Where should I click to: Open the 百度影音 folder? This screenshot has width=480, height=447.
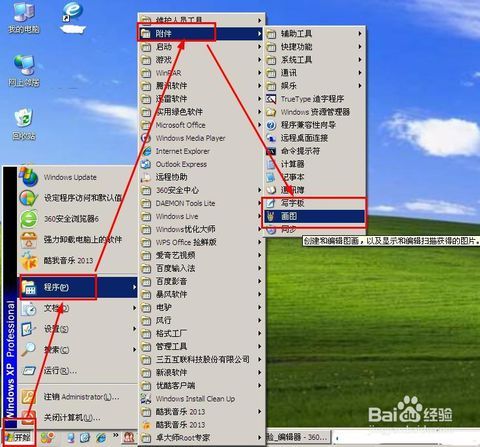tap(201, 281)
